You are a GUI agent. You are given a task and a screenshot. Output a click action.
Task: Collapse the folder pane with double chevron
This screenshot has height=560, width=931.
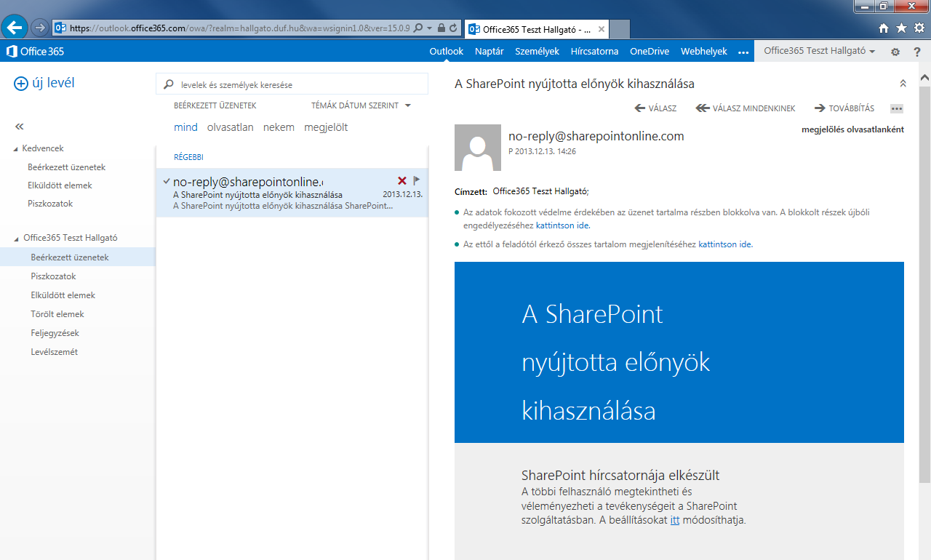[x=20, y=127]
